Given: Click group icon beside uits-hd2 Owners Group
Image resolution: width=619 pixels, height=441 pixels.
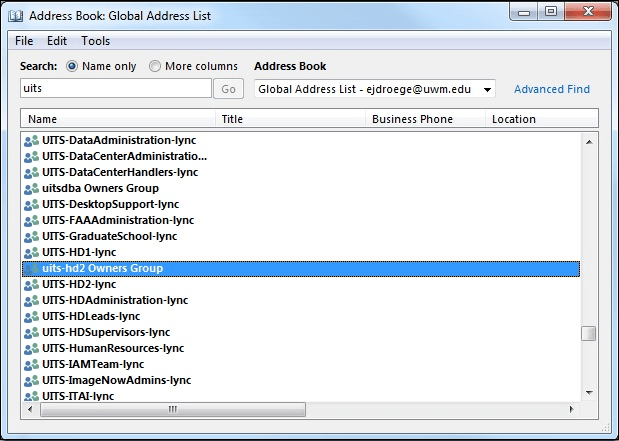Looking at the screenshot, I should click(x=31, y=268).
